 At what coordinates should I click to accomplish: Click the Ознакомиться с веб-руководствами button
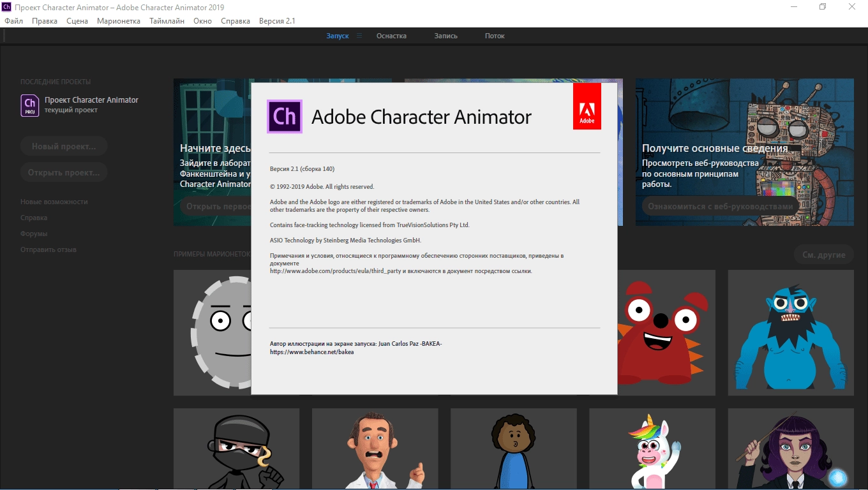[721, 206]
